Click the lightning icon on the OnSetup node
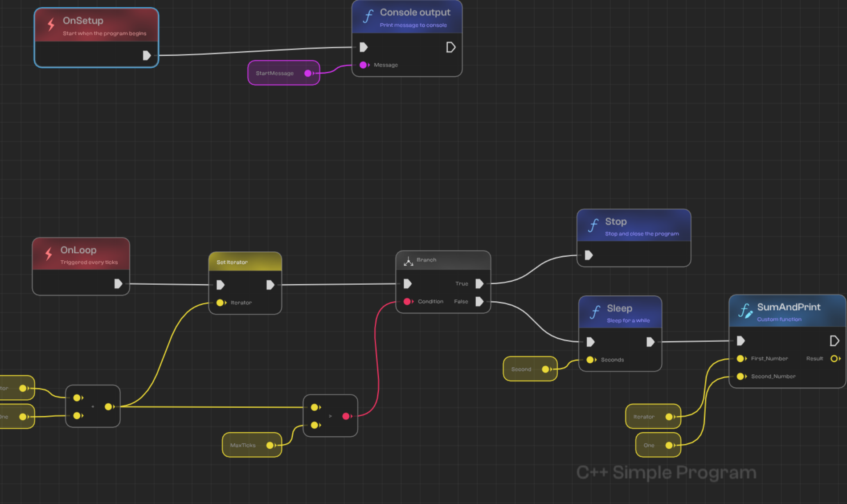 click(51, 24)
